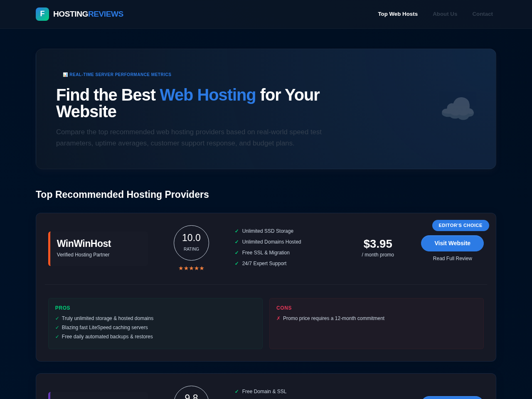The image size is (532, 399).
Task: Click the Top Recommended Hosting Providers heading
Action: pyautogui.click(x=122, y=195)
